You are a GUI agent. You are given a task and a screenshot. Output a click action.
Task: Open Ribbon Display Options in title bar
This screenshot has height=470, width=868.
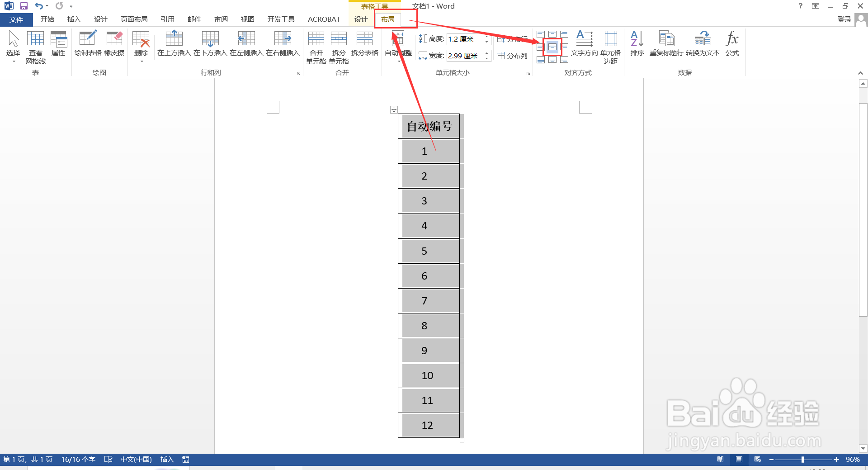point(816,6)
